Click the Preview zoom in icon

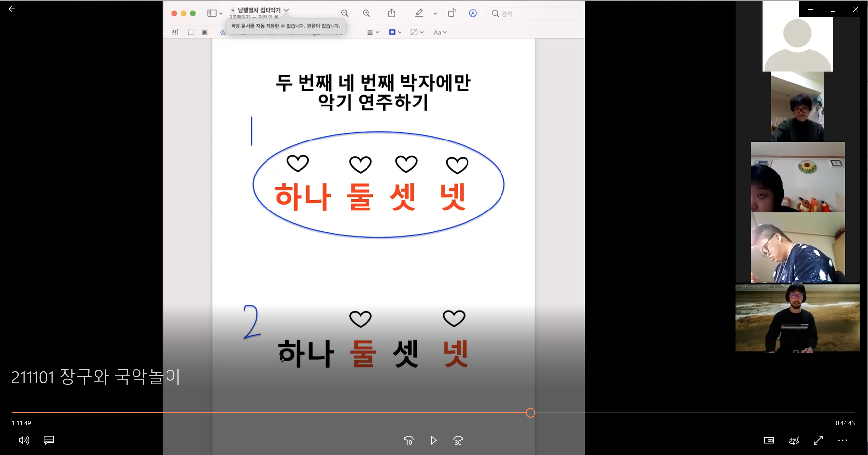pos(367,13)
